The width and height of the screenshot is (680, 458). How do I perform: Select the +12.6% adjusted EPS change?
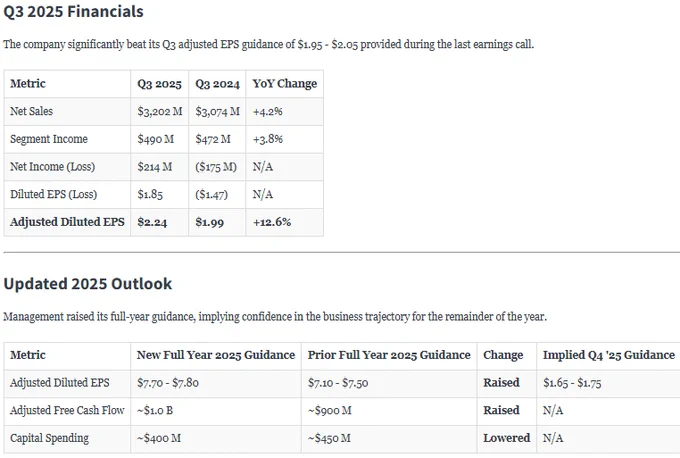point(272,222)
